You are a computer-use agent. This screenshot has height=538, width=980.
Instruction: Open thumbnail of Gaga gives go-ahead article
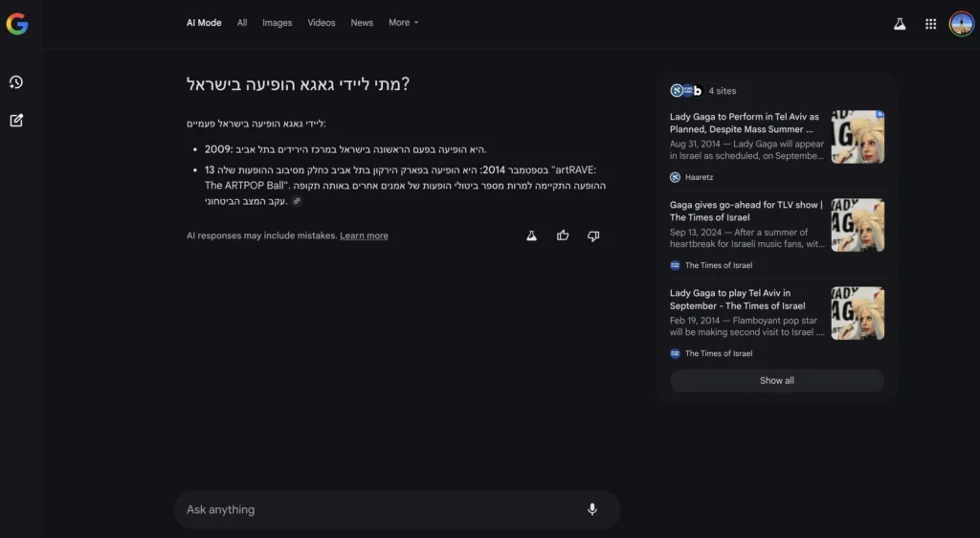click(857, 225)
